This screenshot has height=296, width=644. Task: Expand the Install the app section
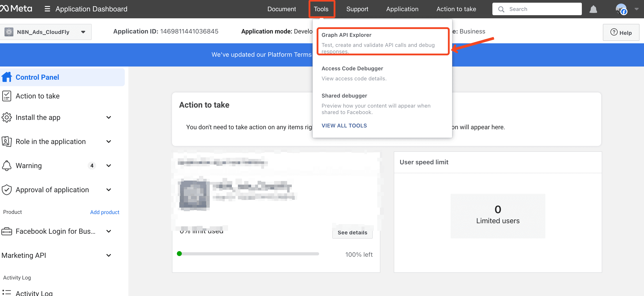tap(108, 117)
